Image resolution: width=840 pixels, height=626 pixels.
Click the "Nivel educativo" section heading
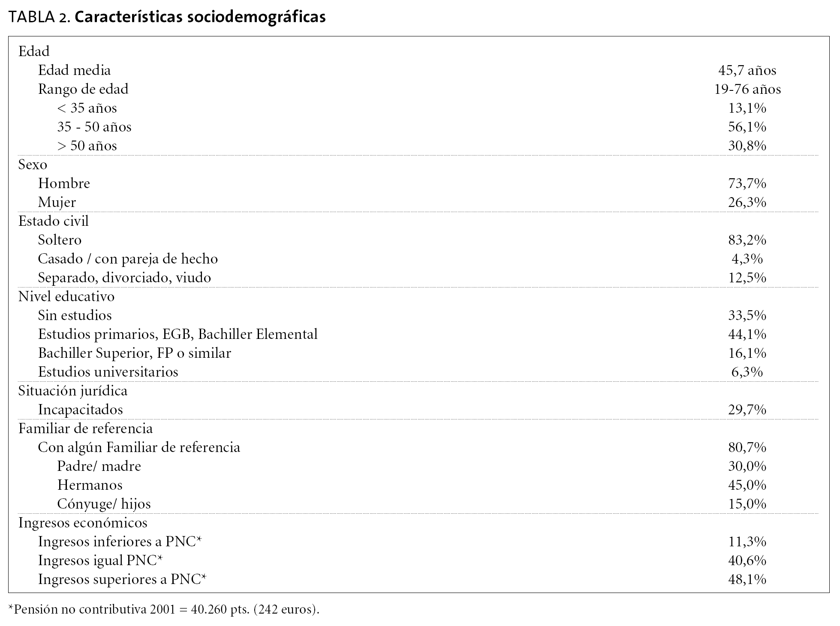tap(66, 297)
